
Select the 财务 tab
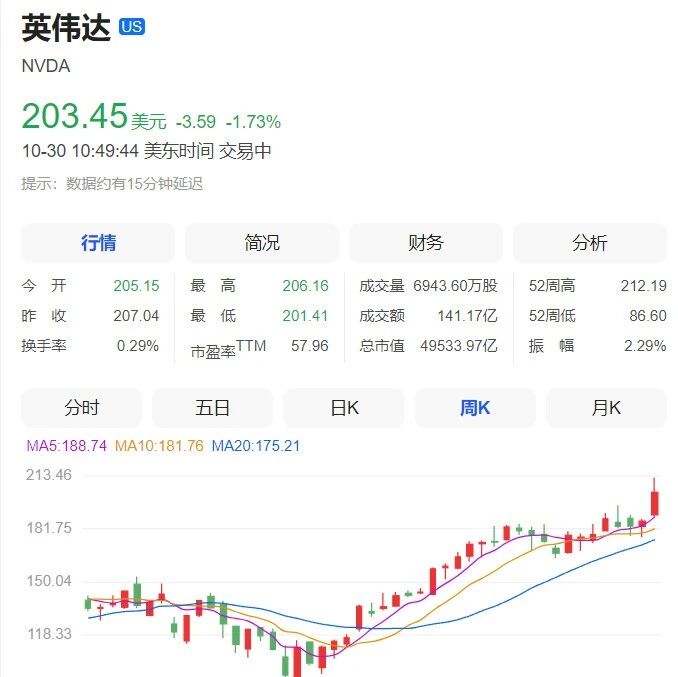tap(426, 243)
